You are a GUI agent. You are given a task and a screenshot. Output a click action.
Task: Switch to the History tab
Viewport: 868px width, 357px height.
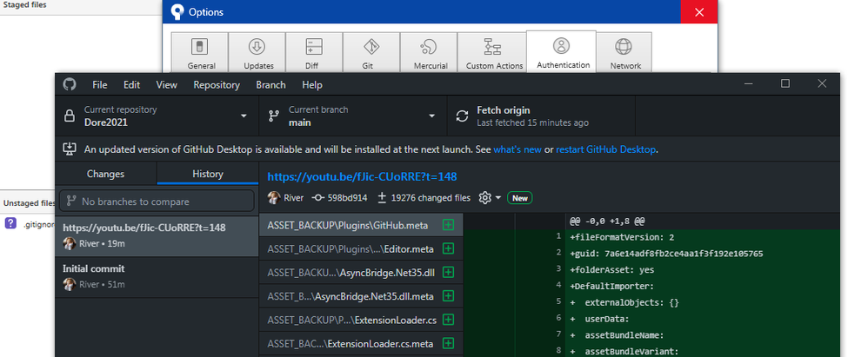pos(208,174)
